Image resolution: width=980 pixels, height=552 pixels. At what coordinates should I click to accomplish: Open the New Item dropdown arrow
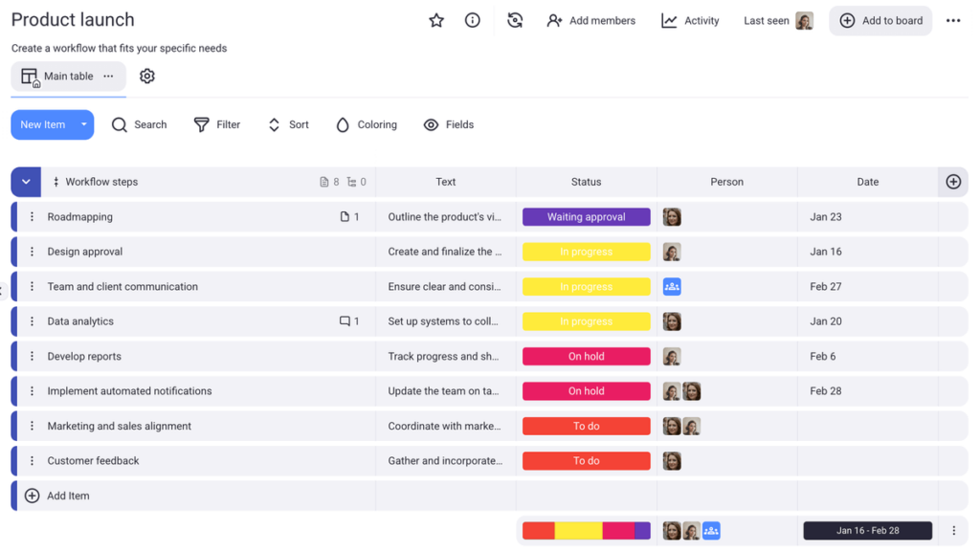82,124
